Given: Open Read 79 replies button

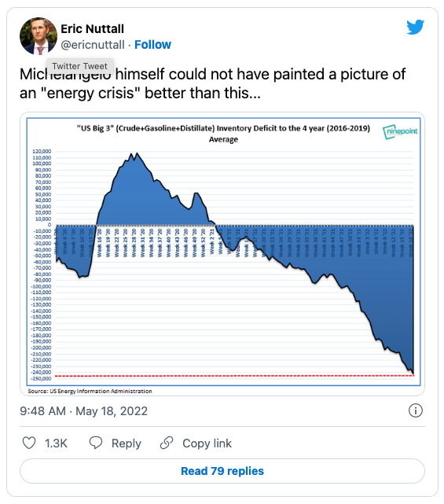Looking at the screenshot, I should (222, 471).
